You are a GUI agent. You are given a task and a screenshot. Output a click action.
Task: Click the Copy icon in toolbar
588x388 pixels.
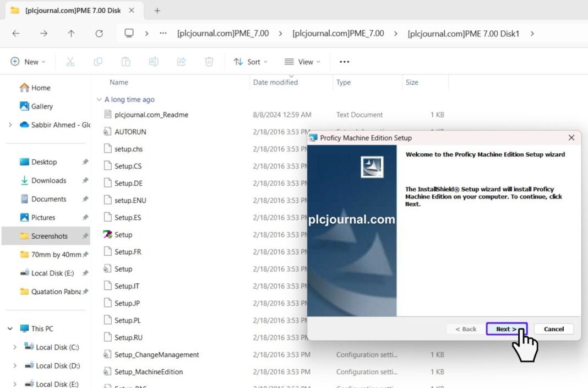(x=98, y=62)
